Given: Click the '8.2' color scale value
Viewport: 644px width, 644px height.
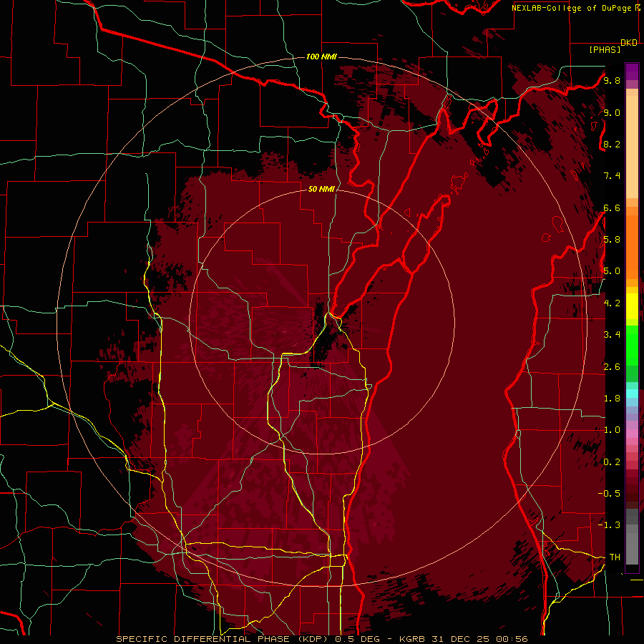Looking at the screenshot, I should coord(612,144).
